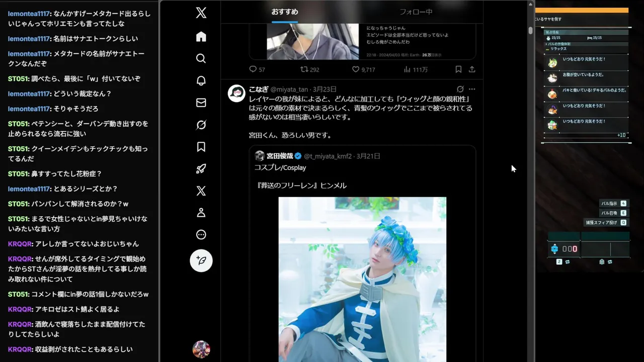Open Notifications bell icon
This screenshot has height=362, width=644.
pos(201,80)
